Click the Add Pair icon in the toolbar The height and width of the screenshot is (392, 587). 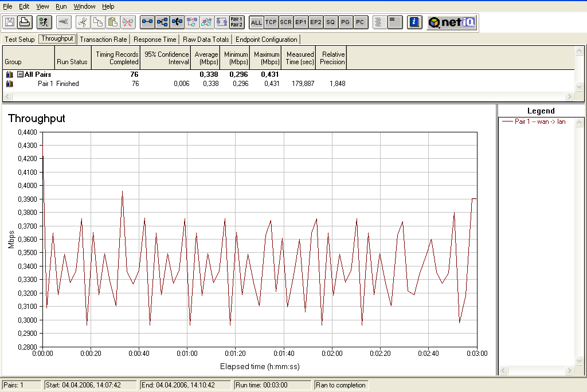(147, 22)
